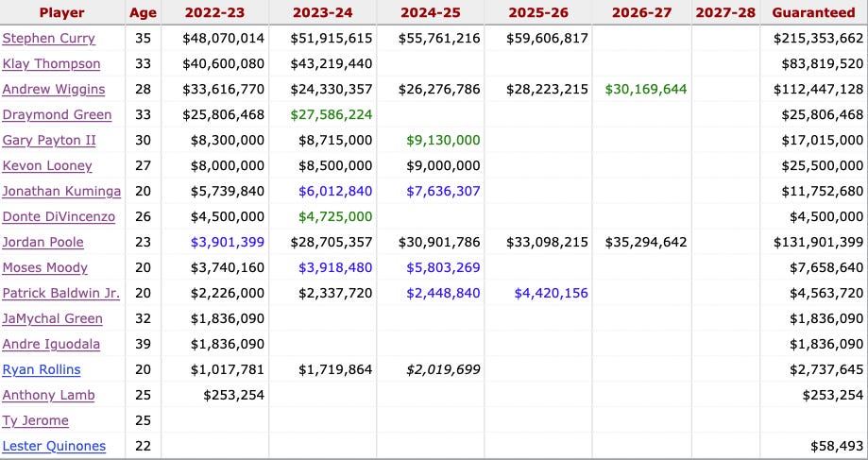Select the 2026-27 column header
Image resolution: width=868 pixels, height=460 pixels.
point(641,12)
